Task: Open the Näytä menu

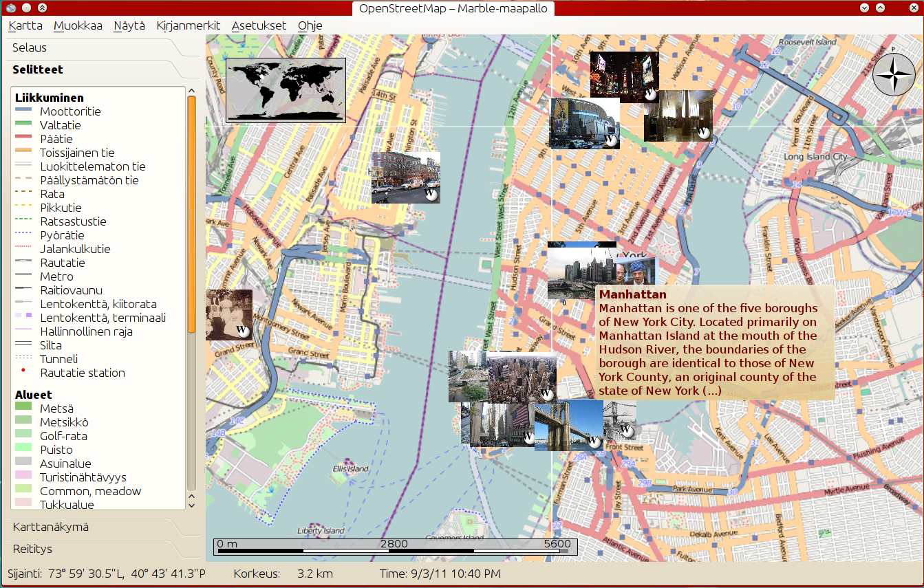Action: (x=129, y=25)
